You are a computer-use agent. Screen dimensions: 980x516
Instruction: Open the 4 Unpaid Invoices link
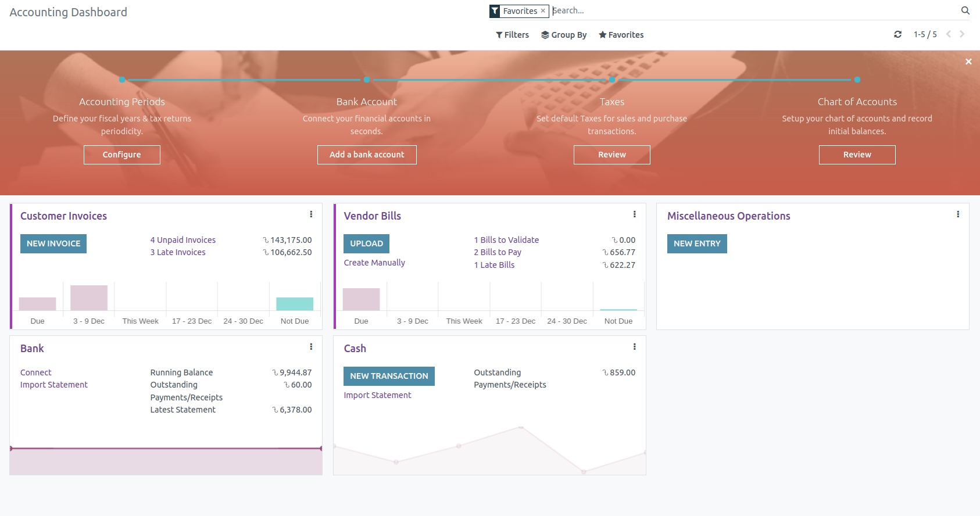point(183,240)
